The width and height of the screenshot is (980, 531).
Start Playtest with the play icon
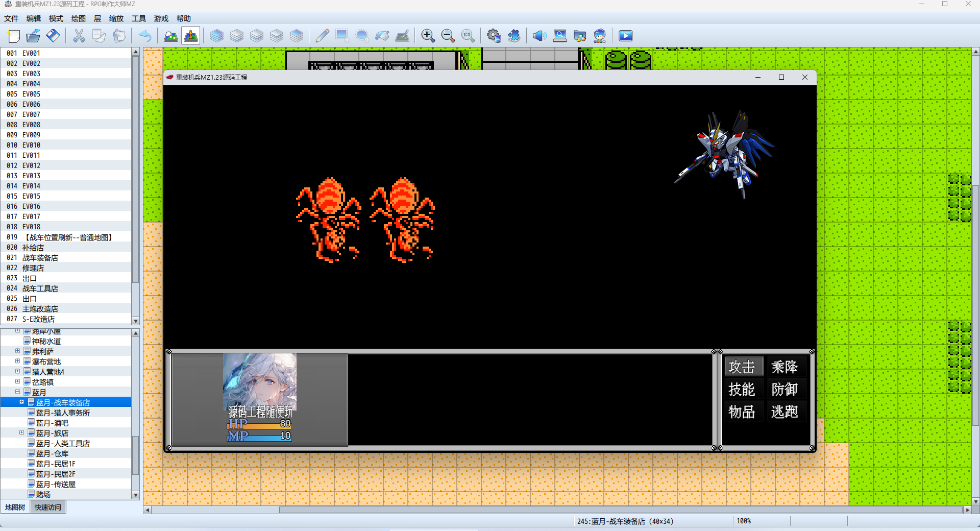626,36
